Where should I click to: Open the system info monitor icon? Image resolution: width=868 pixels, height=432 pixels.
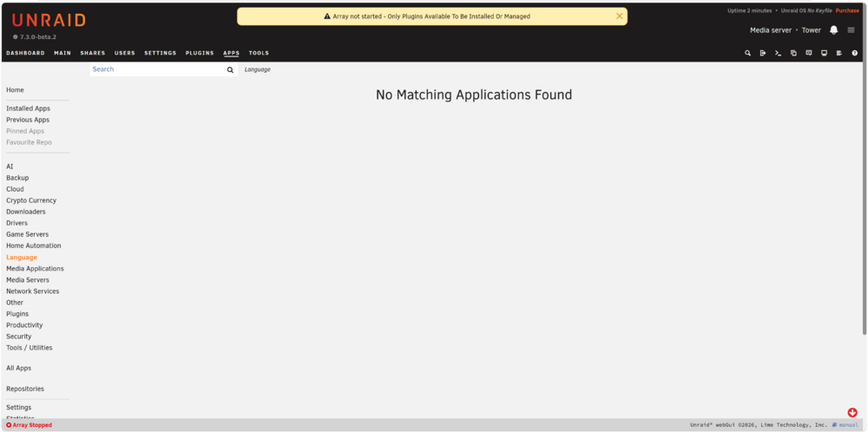pos(824,53)
